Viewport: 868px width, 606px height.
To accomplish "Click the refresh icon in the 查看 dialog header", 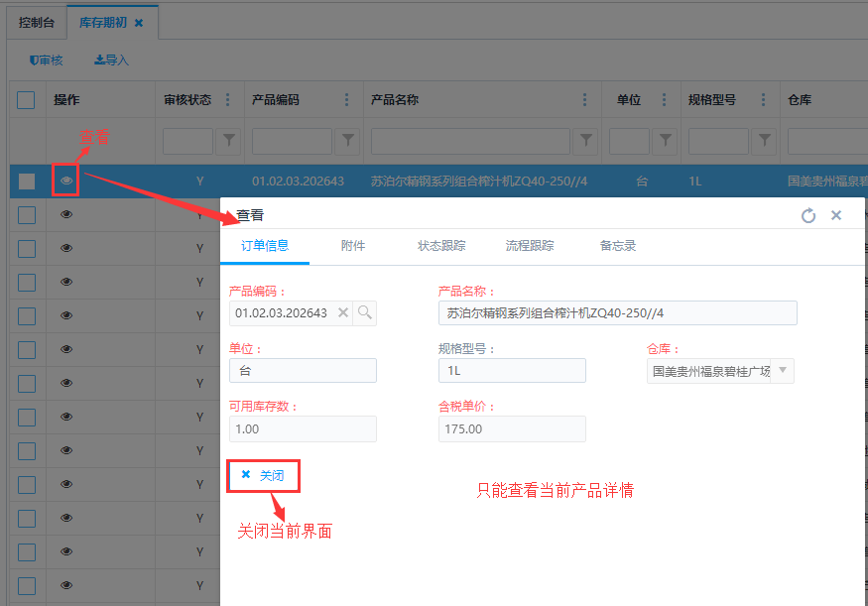I will (808, 215).
